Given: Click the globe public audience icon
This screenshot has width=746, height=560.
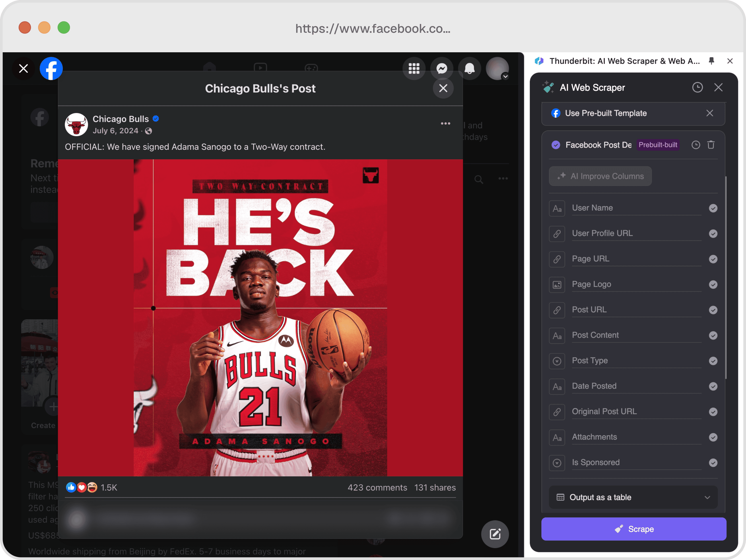Looking at the screenshot, I should (x=148, y=131).
